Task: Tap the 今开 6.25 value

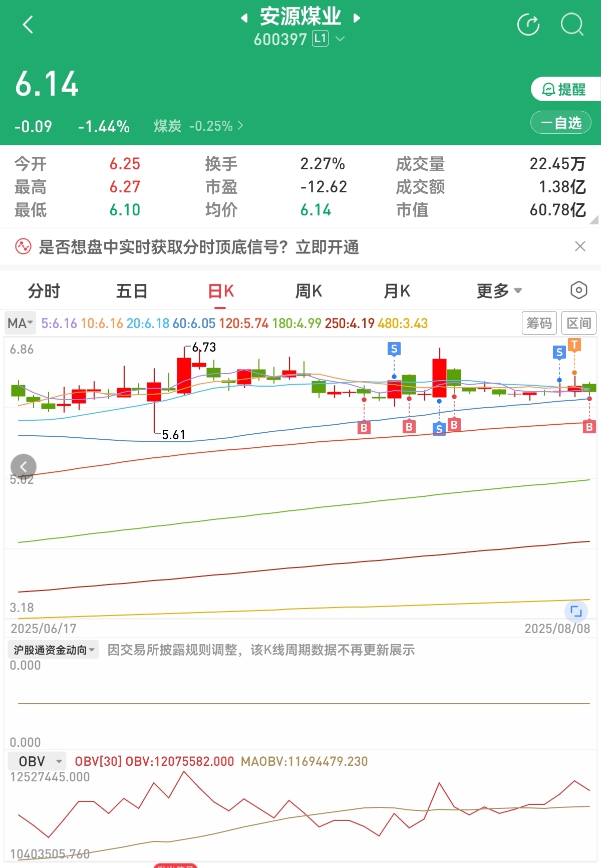Action: pos(125,164)
